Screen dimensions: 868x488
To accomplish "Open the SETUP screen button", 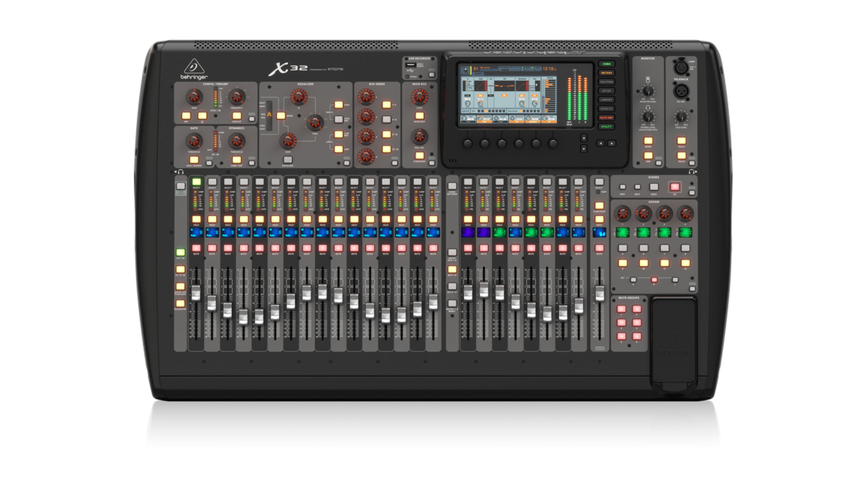I will [x=606, y=91].
